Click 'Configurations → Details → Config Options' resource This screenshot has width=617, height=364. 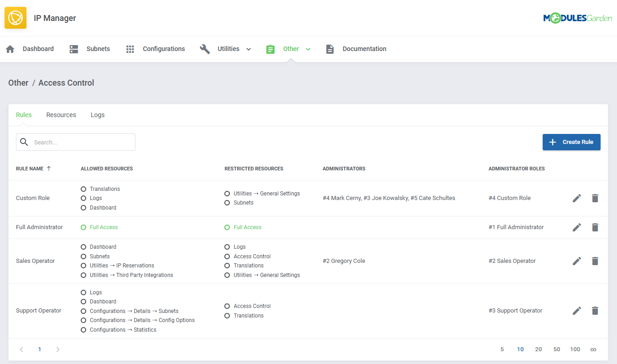tap(142, 320)
